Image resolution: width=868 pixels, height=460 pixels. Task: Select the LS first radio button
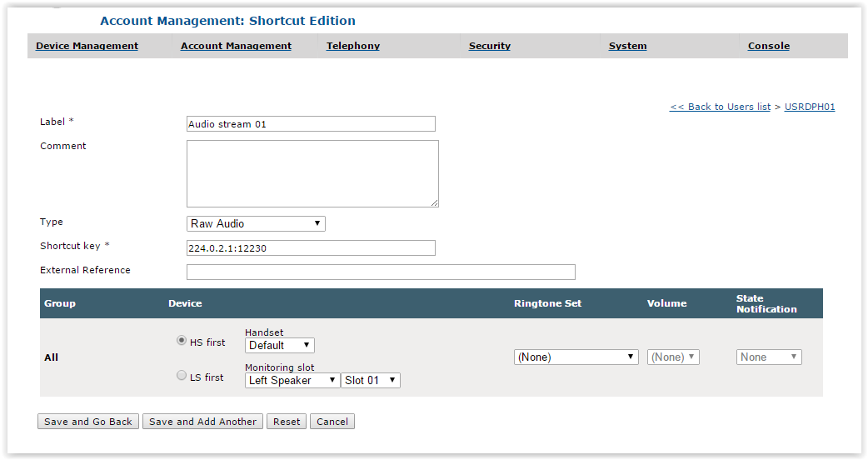tap(182, 375)
